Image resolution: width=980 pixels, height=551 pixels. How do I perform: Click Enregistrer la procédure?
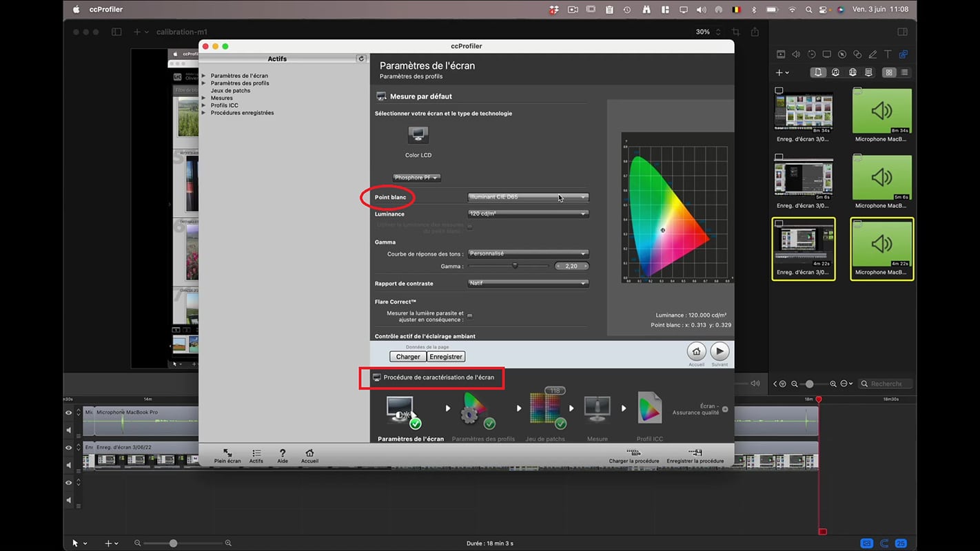695,456
